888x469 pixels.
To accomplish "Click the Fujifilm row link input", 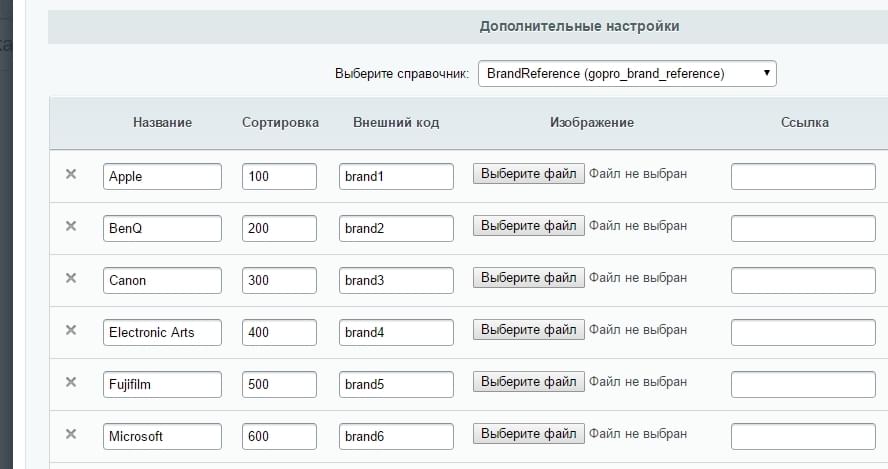I will pos(803,385).
